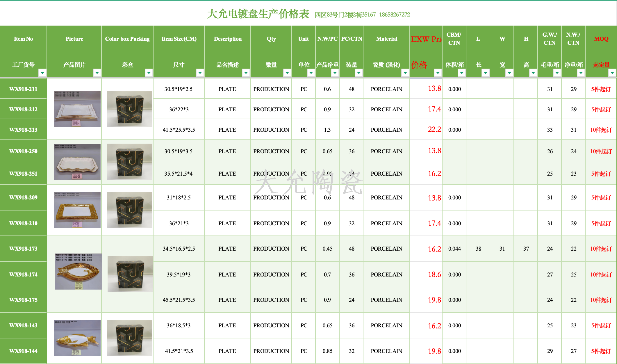Select the WX918-211 plate product photo
This screenshot has width=617, height=364.
click(x=77, y=109)
